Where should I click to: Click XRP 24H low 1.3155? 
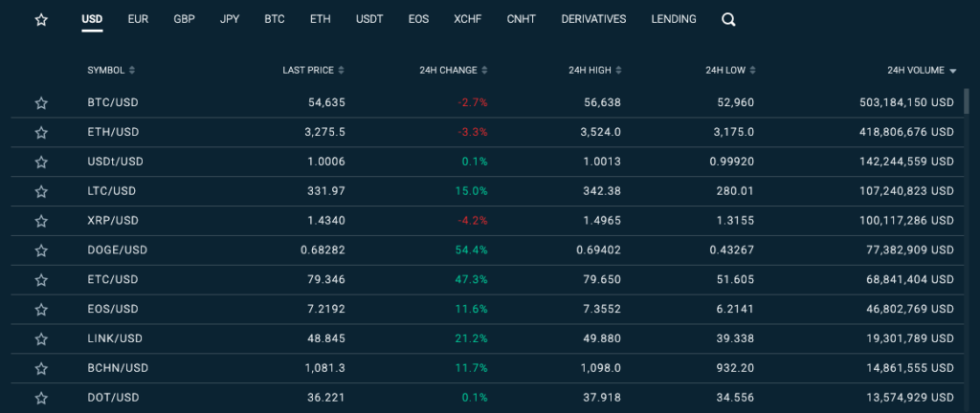735,220
